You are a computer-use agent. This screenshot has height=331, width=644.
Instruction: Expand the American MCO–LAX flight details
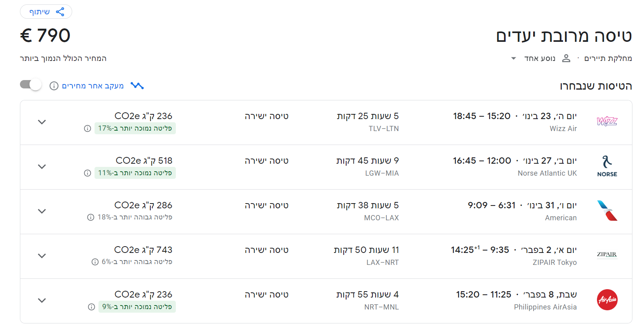42,211
